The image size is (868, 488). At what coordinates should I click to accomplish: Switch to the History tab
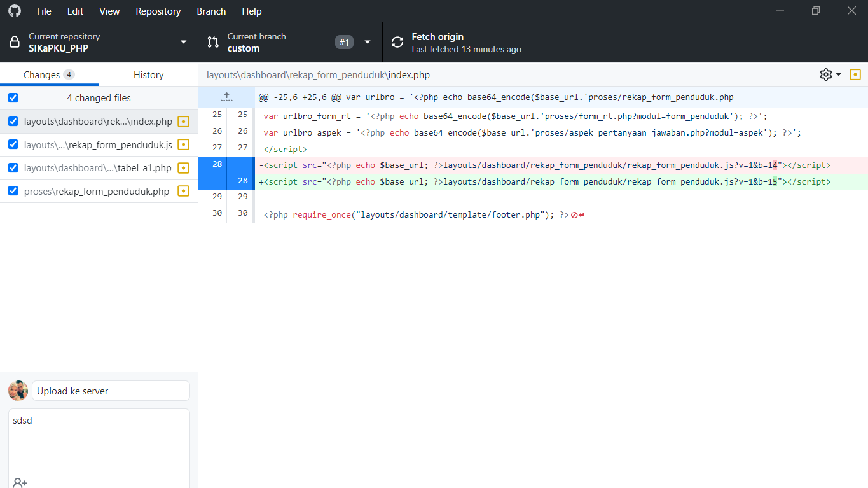(x=148, y=74)
